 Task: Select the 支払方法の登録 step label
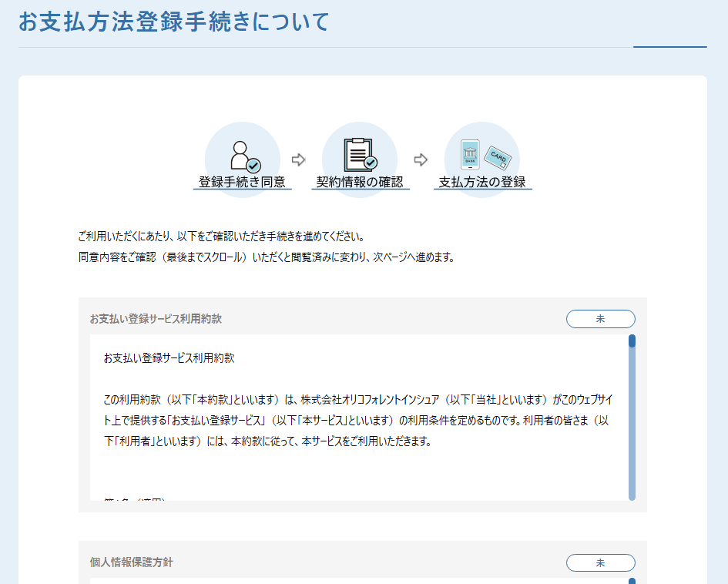tap(482, 183)
